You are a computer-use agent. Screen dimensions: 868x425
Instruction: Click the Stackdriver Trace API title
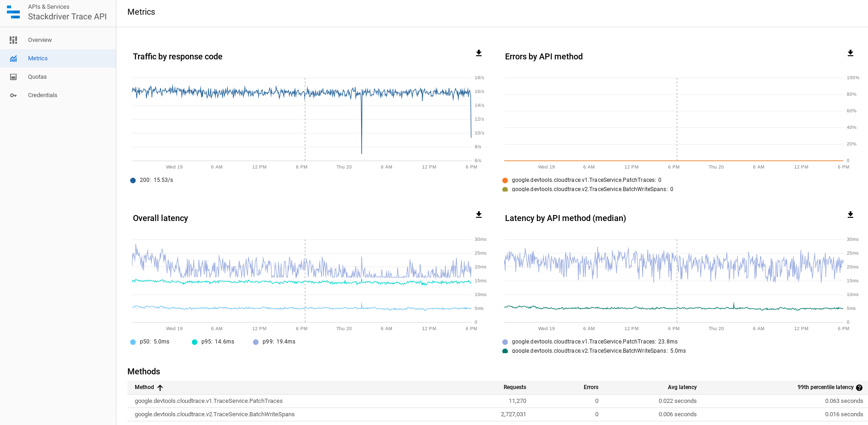click(x=67, y=17)
